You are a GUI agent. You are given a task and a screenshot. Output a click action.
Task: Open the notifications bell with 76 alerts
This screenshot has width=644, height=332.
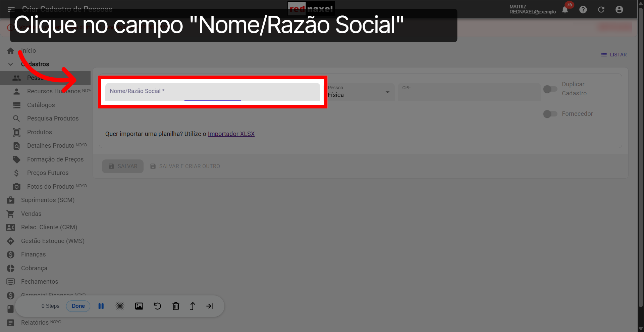pos(565,9)
